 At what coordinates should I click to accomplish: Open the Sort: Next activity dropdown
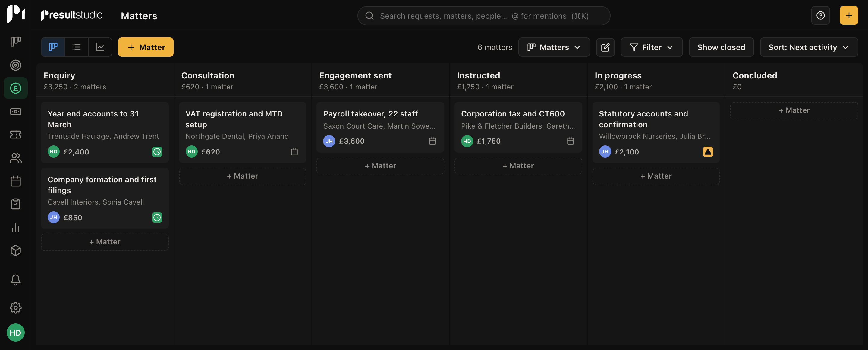[809, 47]
